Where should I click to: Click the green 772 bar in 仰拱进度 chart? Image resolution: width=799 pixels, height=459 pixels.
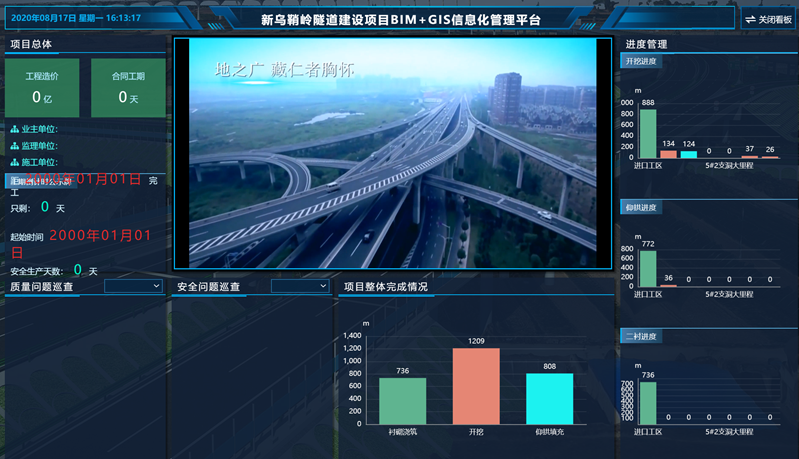click(648, 268)
